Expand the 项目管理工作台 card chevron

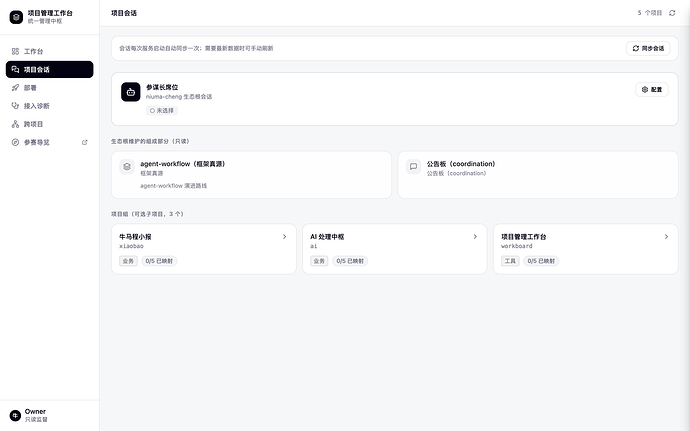coord(666,236)
